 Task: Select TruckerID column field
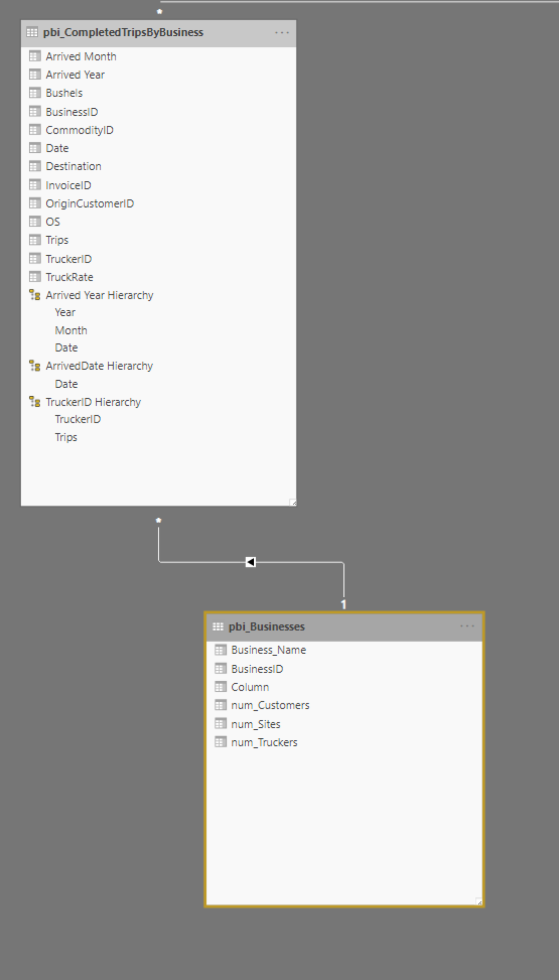[x=68, y=259]
